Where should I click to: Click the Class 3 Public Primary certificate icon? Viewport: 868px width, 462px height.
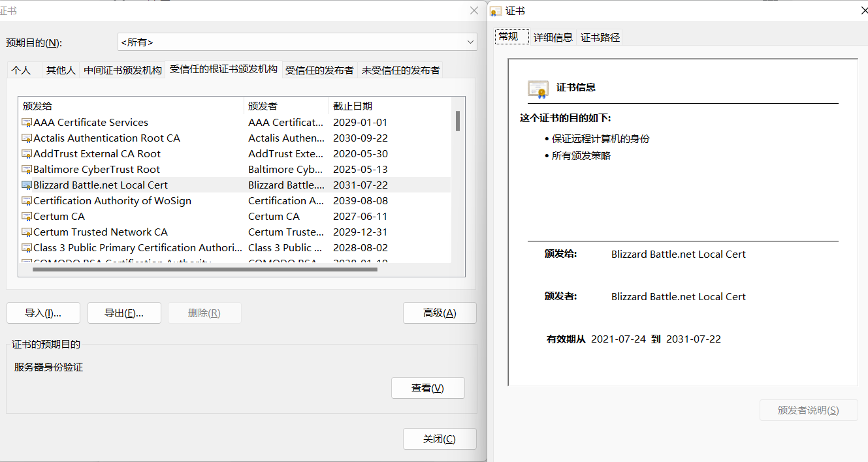tap(27, 248)
